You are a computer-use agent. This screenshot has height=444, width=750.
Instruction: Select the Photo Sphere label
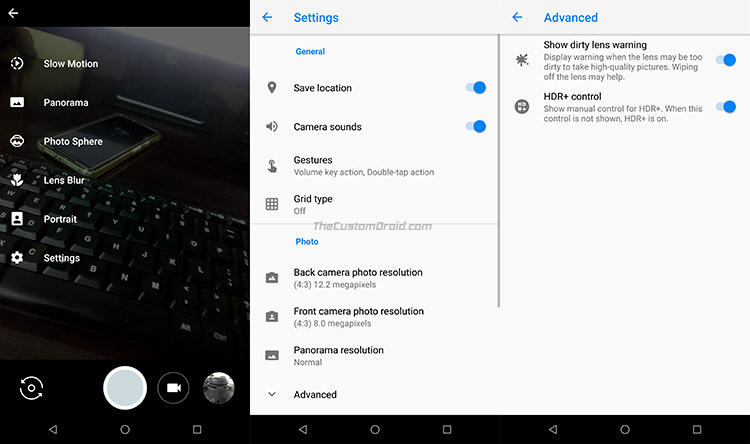[73, 141]
